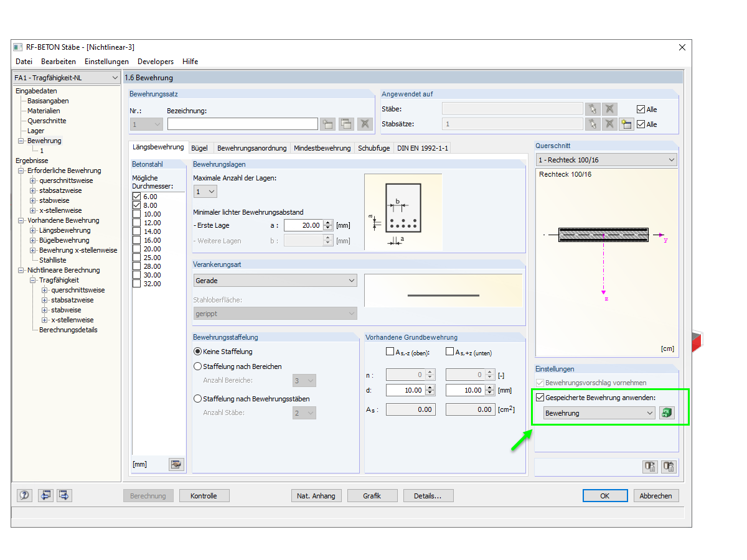This screenshot has width=747, height=560.
Task: Create new Bewehrungssatz icon
Action: point(327,124)
